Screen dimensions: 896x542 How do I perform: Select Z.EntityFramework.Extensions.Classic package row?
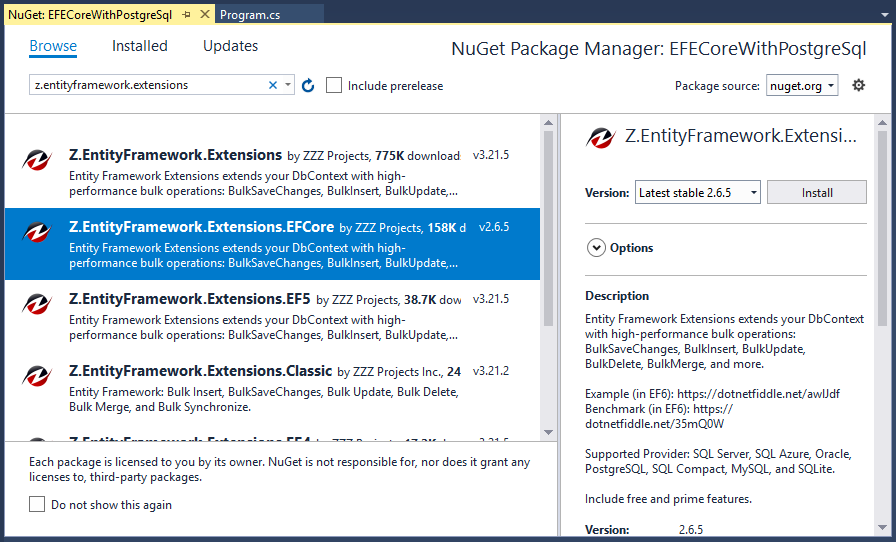coord(272,388)
